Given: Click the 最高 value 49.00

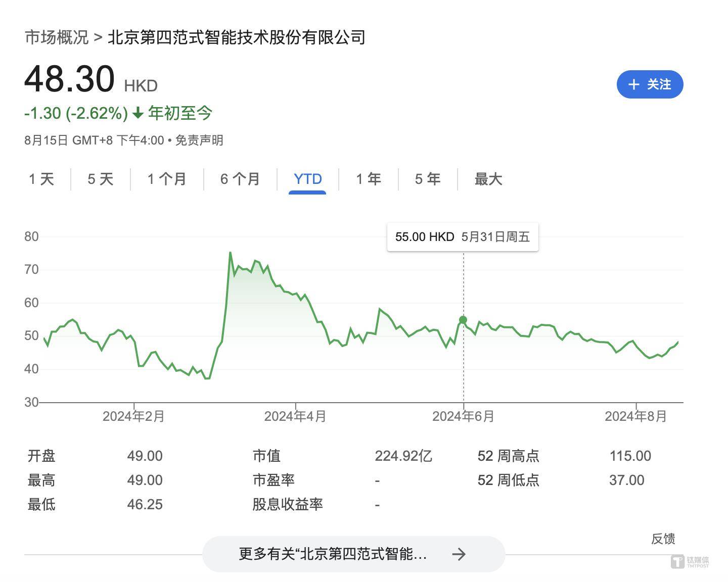Looking at the screenshot, I should point(145,480).
